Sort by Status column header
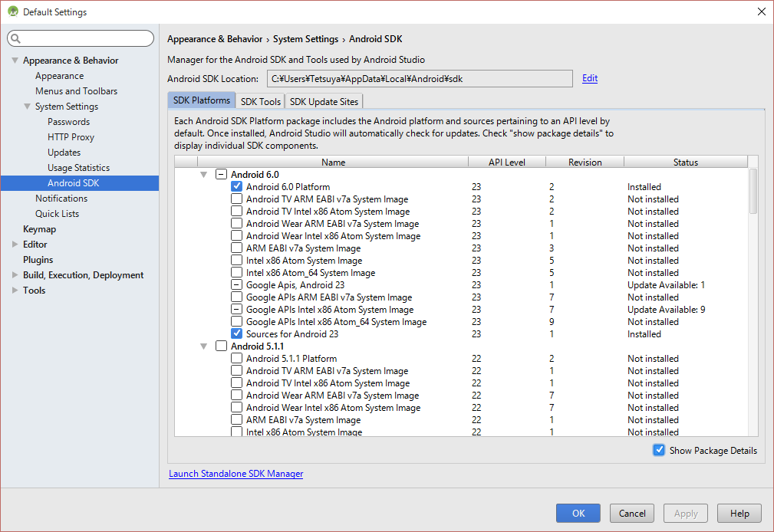Image resolution: width=774 pixels, height=532 pixels. 686,162
